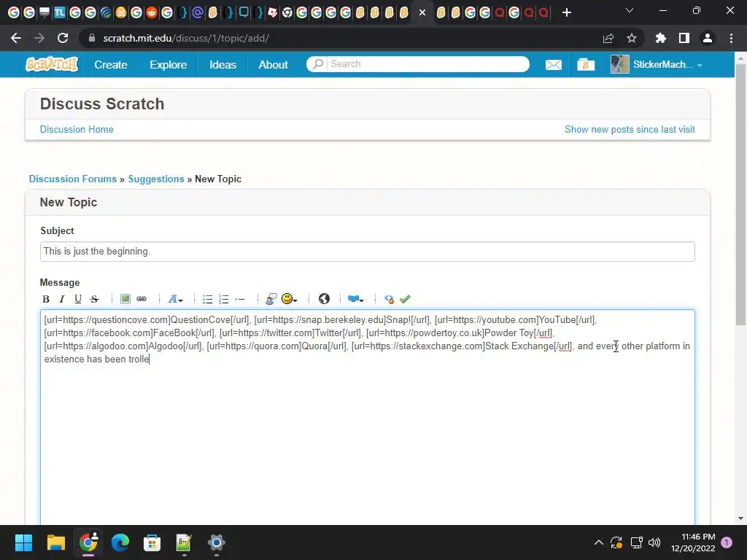
Task: Open the Windows Start menu
Action: coord(23,542)
